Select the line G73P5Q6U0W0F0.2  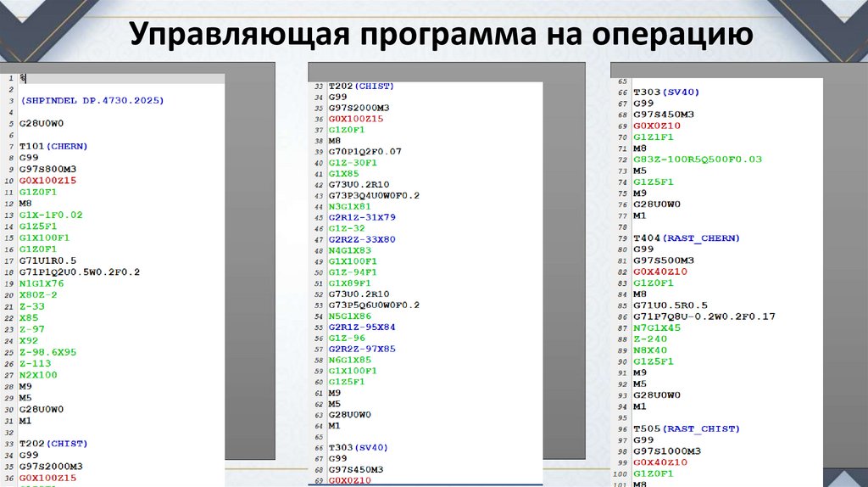(374, 305)
